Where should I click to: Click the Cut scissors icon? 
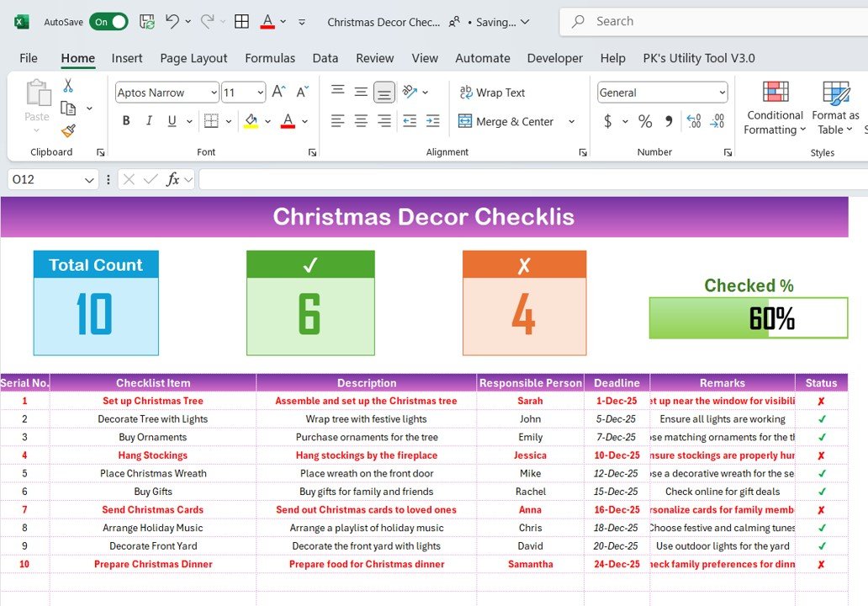click(68, 85)
